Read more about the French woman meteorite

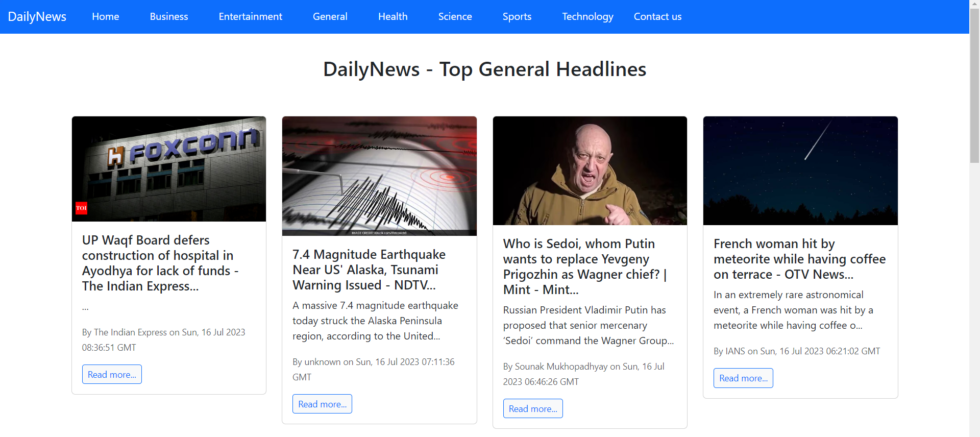coord(743,378)
